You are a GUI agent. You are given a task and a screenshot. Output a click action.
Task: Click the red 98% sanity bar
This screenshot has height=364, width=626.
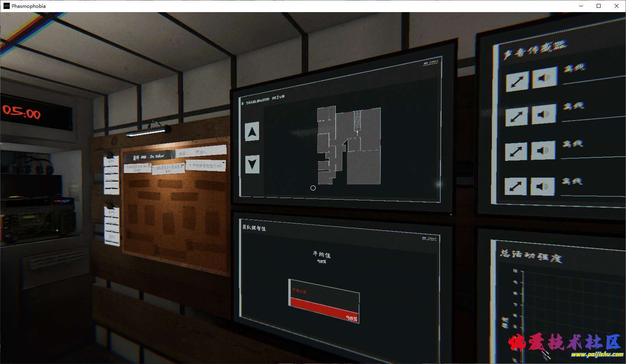(x=324, y=310)
